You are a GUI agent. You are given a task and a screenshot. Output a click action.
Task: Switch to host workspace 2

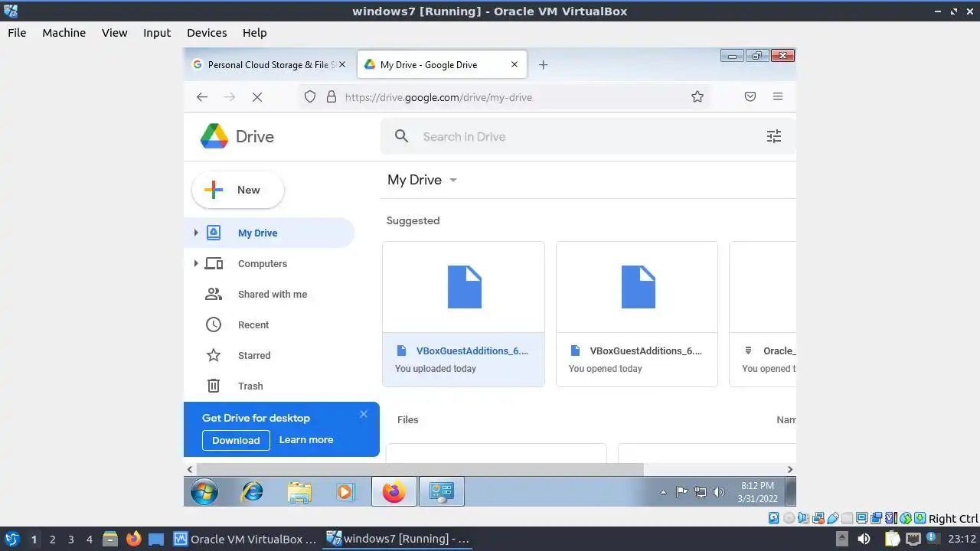(52, 539)
